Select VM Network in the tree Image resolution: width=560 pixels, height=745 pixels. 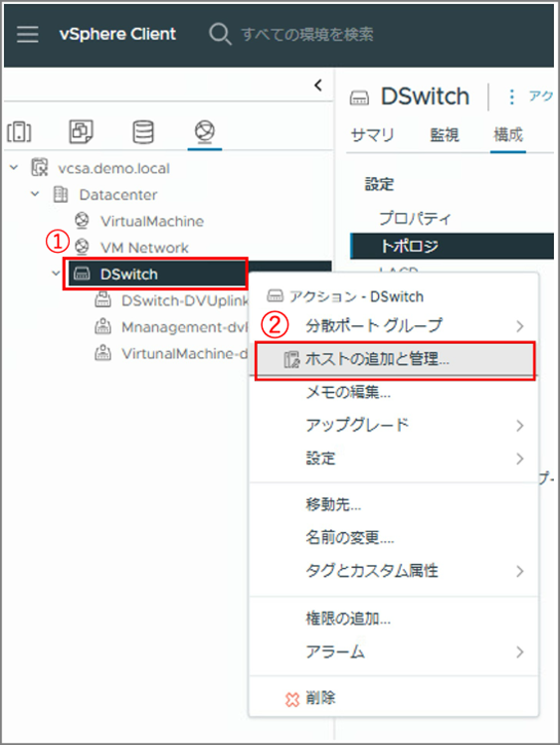coord(144,248)
